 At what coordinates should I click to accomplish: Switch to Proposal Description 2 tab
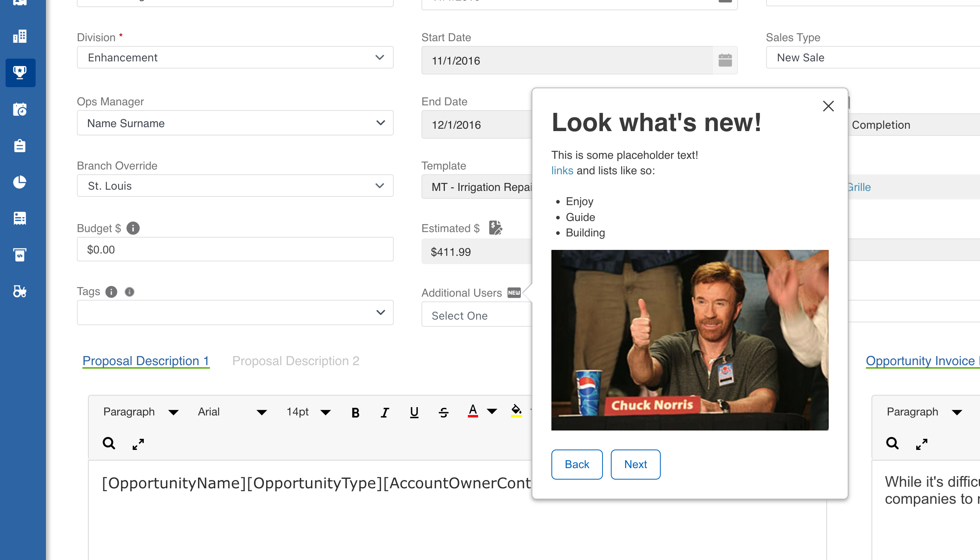coord(296,361)
